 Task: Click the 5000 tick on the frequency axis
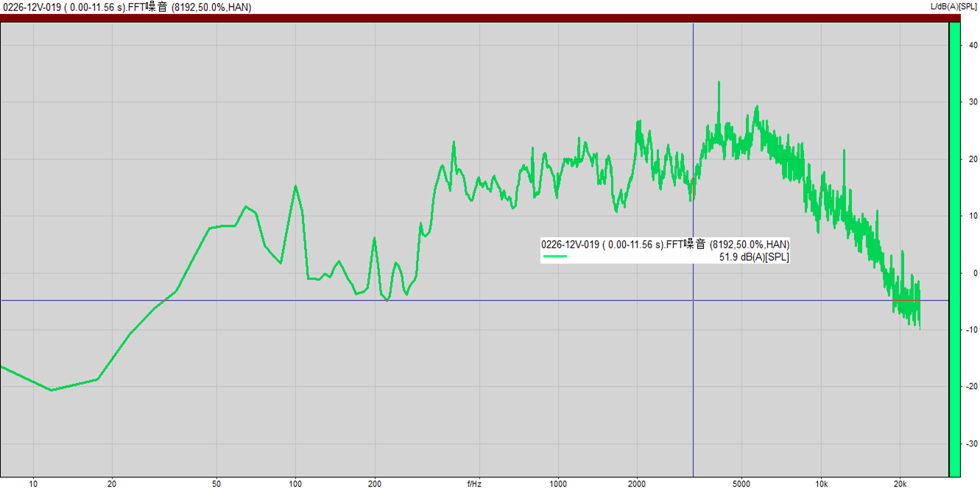741,484
